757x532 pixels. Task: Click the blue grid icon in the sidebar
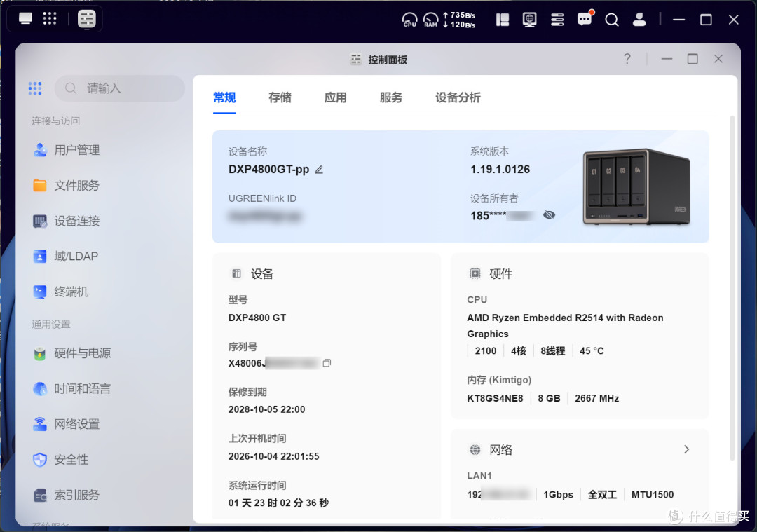[35, 88]
